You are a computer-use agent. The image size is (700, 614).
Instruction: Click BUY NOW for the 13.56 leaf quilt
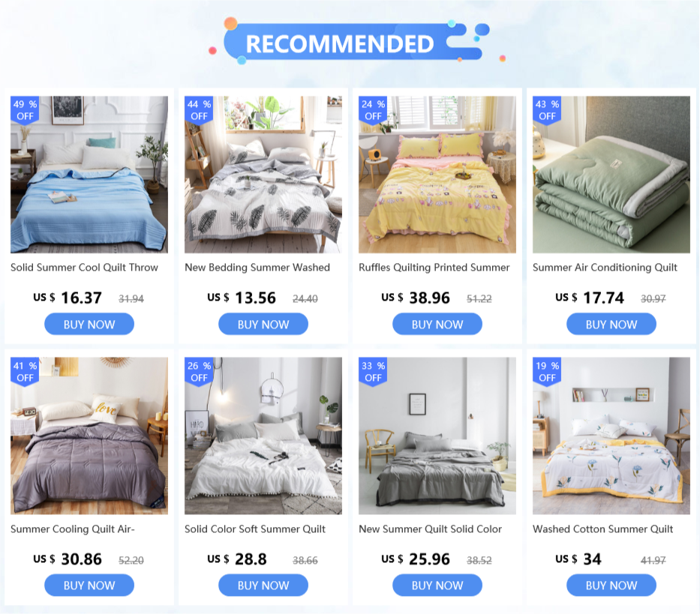263,324
